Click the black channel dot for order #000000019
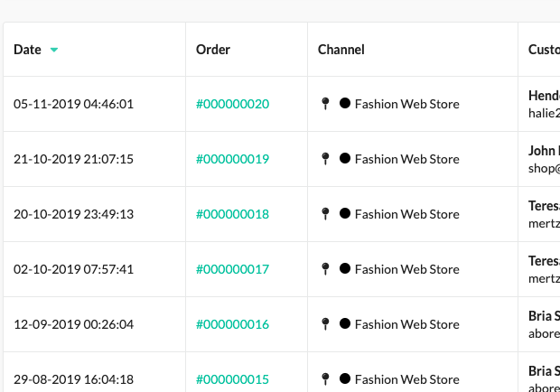 tap(345, 158)
